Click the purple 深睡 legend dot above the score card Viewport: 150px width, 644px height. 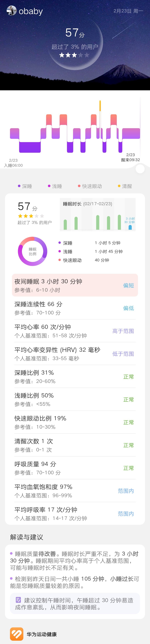[19, 186]
